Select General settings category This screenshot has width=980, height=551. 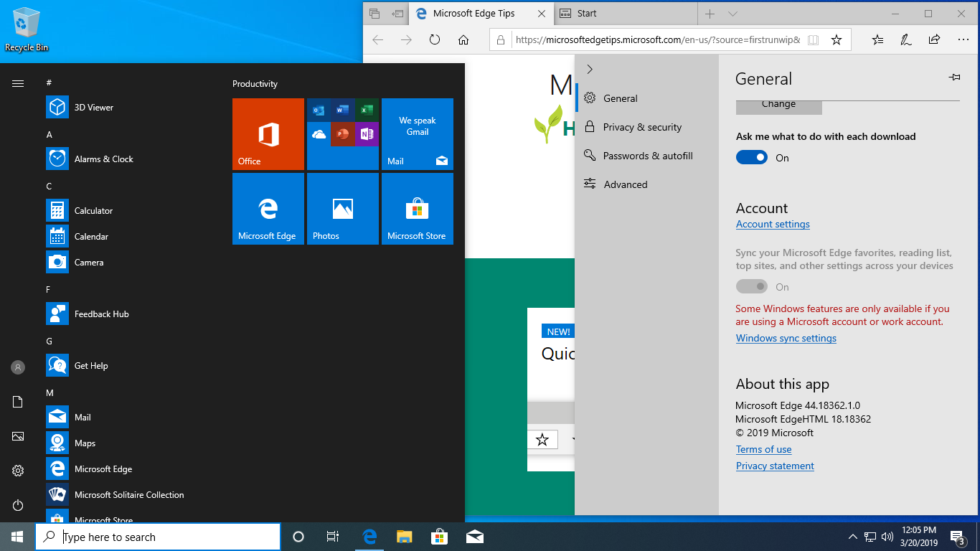(x=646, y=98)
